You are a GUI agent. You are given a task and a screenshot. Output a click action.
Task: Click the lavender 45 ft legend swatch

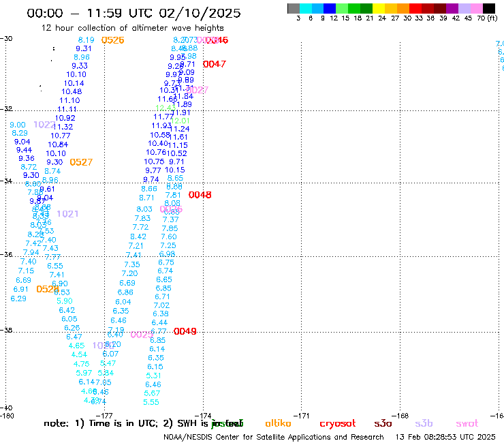click(464, 8)
